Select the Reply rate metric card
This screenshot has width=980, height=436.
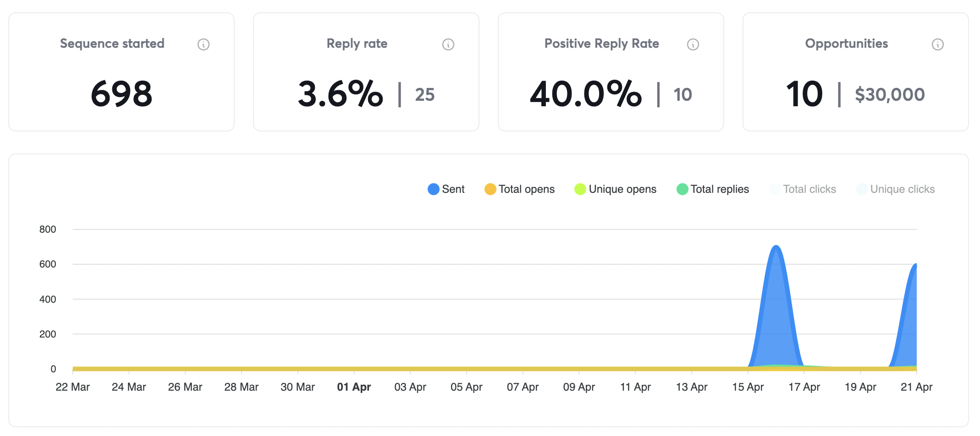point(366,71)
